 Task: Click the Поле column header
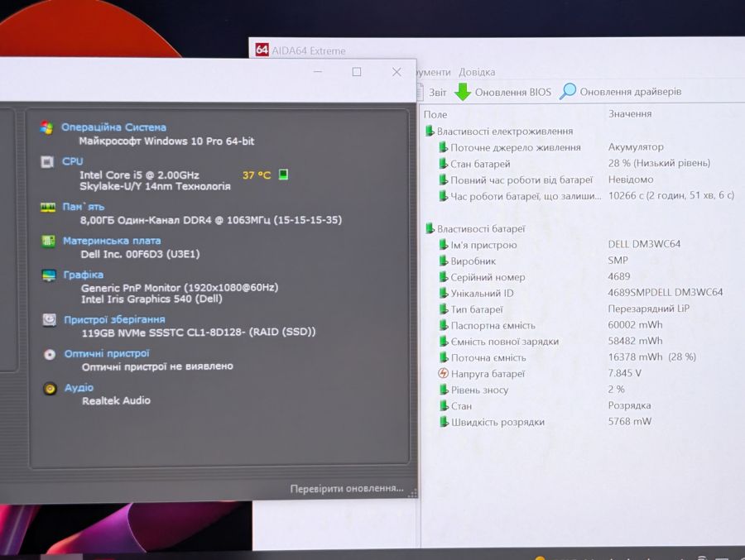(435, 114)
